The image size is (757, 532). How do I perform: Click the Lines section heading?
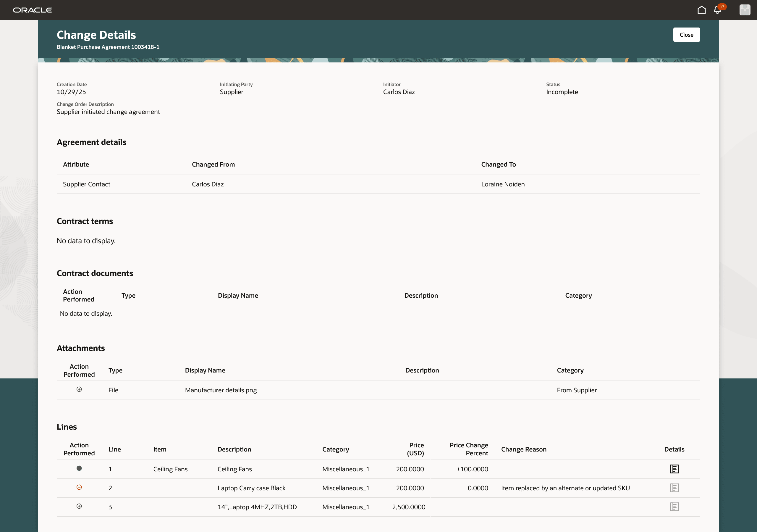tap(67, 426)
